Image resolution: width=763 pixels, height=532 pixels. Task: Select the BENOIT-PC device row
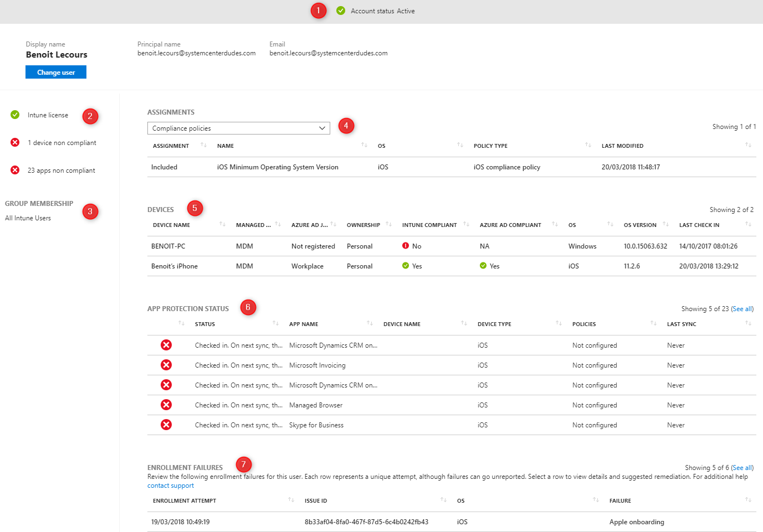(x=452, y=246)
